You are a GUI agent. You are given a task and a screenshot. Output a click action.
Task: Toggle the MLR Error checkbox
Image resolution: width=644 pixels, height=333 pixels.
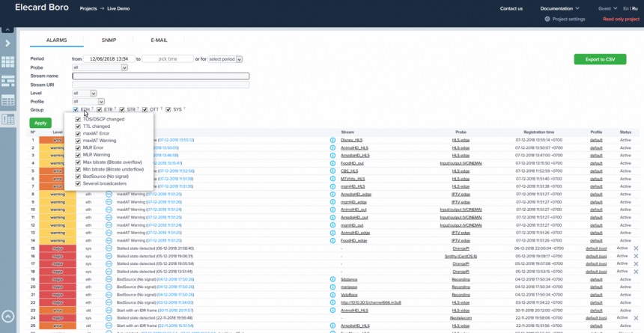(x=78, y=147)
